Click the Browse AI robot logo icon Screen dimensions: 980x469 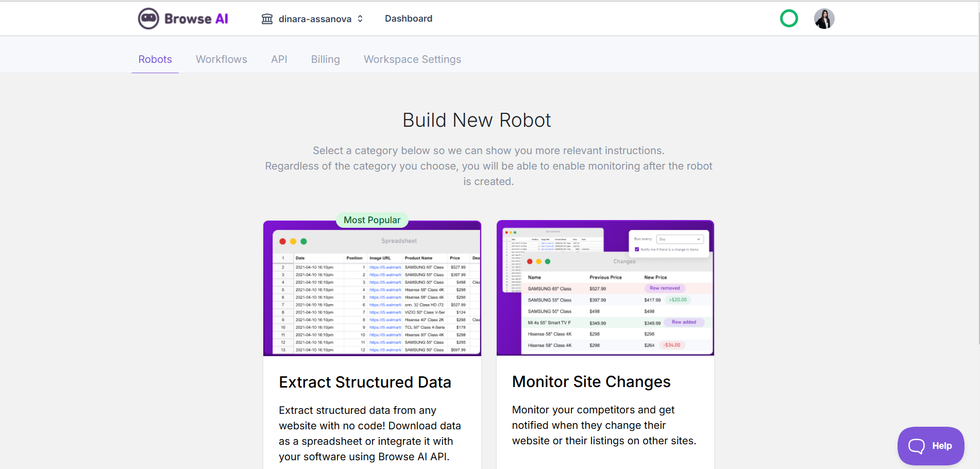click(x=148, y=18)
